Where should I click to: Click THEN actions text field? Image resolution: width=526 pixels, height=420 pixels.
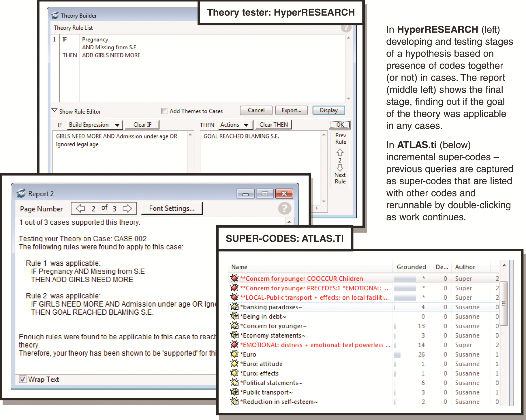pyautogui.click(x=260, y=167)
